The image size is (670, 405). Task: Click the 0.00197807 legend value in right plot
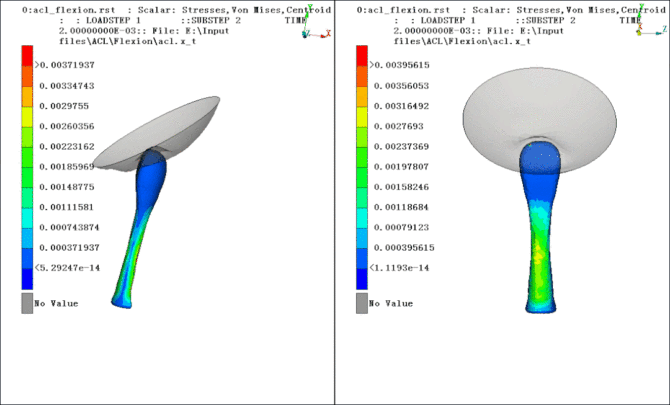pos(400,166)
